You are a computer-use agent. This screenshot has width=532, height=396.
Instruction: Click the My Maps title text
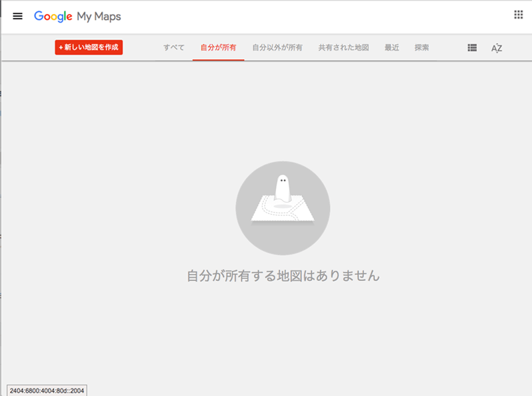(99, 16)
